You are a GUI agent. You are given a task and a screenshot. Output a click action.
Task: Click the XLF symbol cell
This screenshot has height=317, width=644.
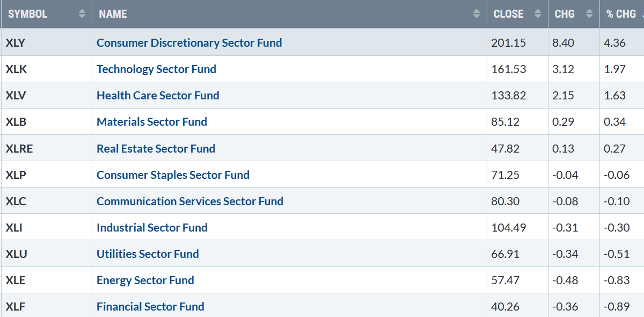[46, 306]
